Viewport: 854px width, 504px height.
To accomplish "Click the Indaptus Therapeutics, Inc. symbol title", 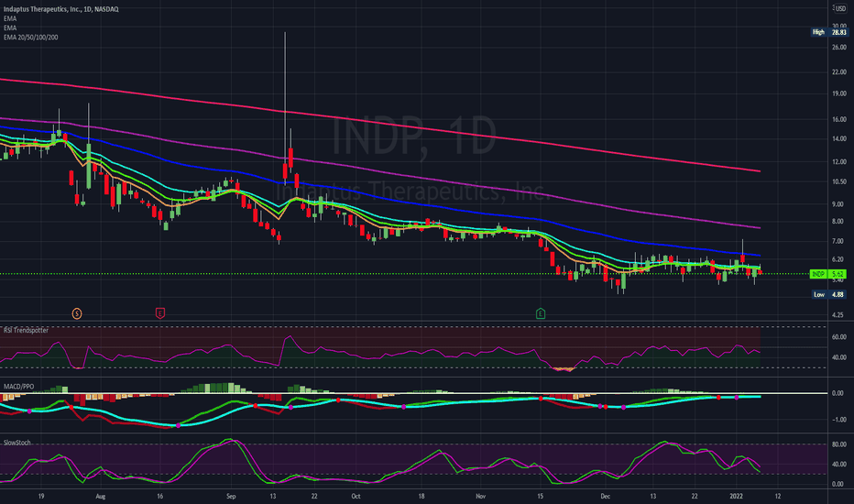I will tap(60, 9).
